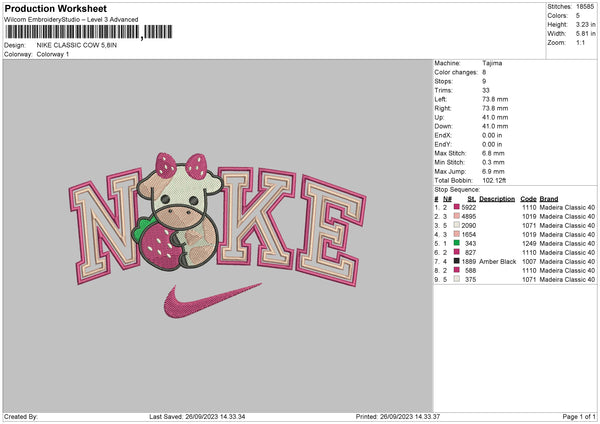Click the "Brand" column header

click(x=549, y=199)
